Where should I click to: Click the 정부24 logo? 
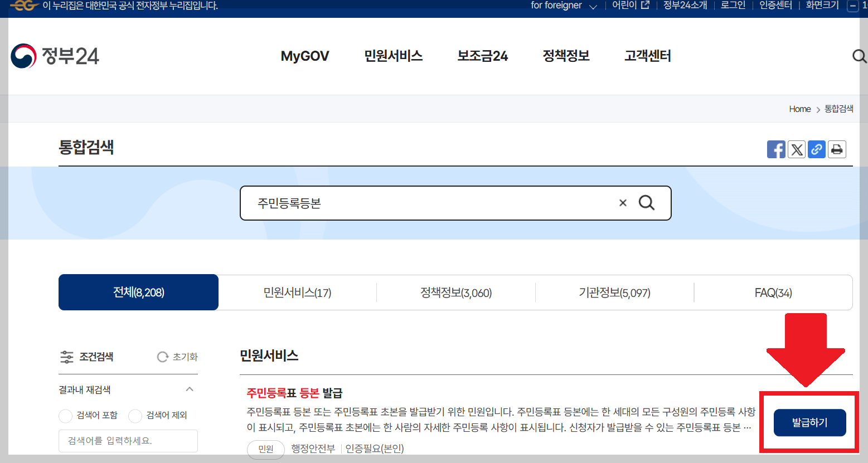coord(54,56)
